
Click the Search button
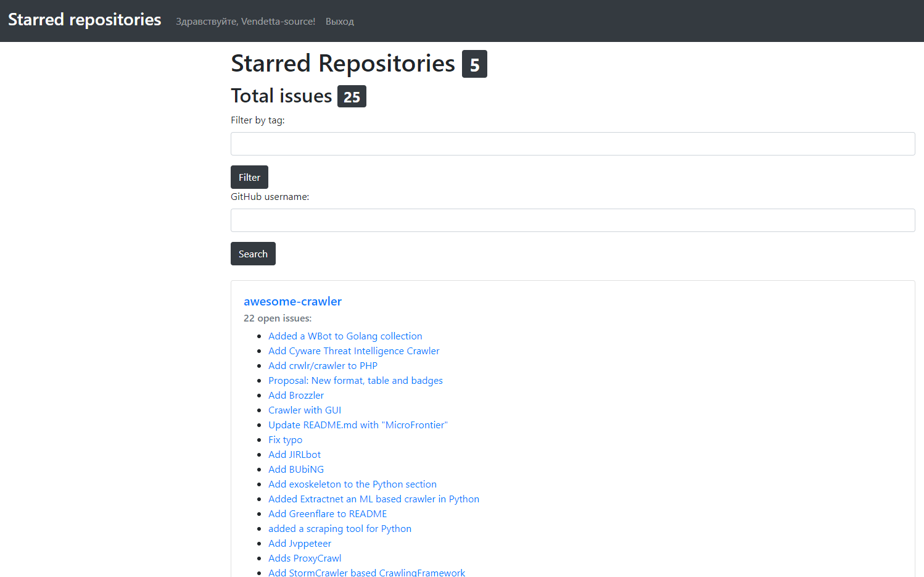tap(253, 254)
